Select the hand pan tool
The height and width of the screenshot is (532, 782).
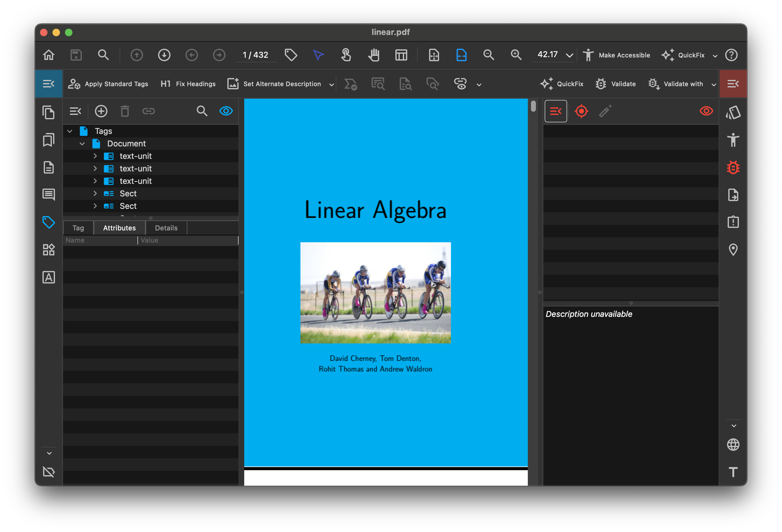374,55
